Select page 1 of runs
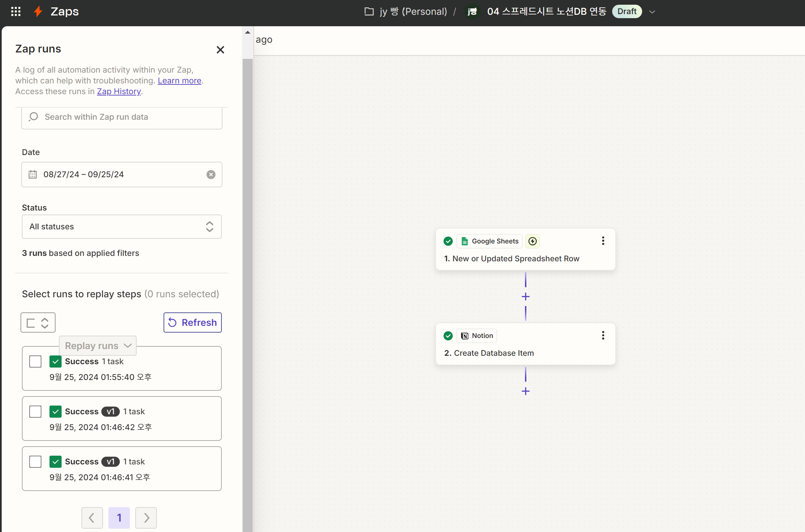The image size is (805, 532). pyautogui.click(x=119, y=518)
